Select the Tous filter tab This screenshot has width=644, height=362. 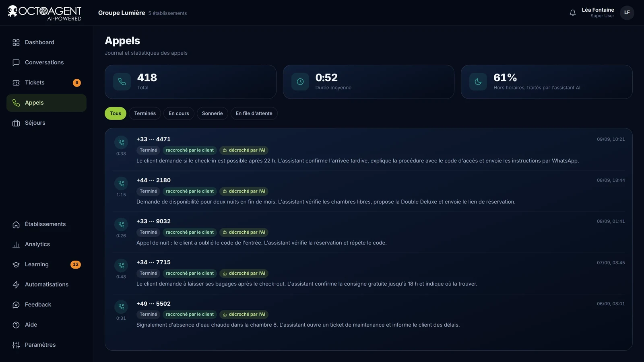tap(116, 113)
